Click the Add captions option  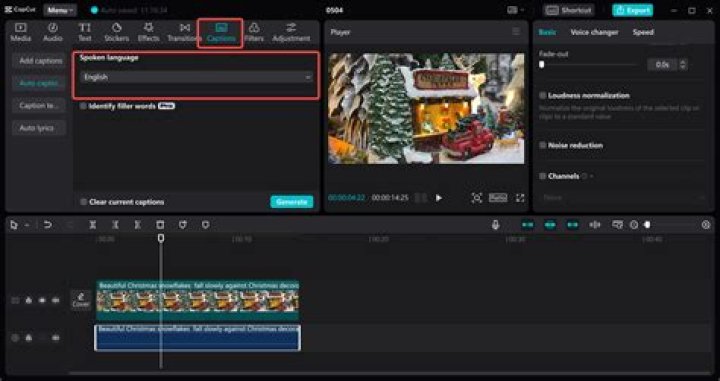pyautogui.click(x=40, y=61)
